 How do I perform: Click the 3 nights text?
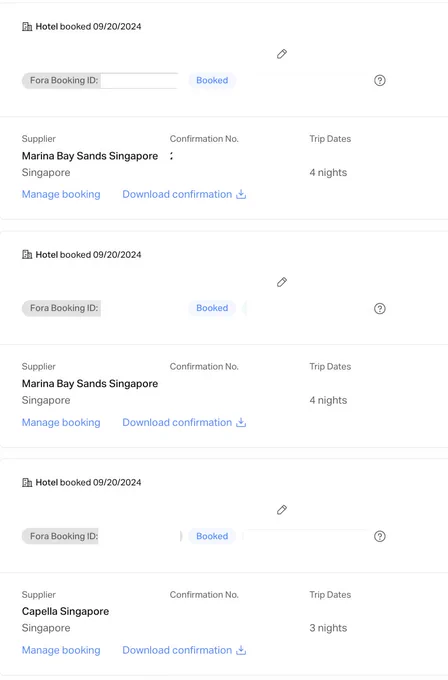[x=328, y=628]
